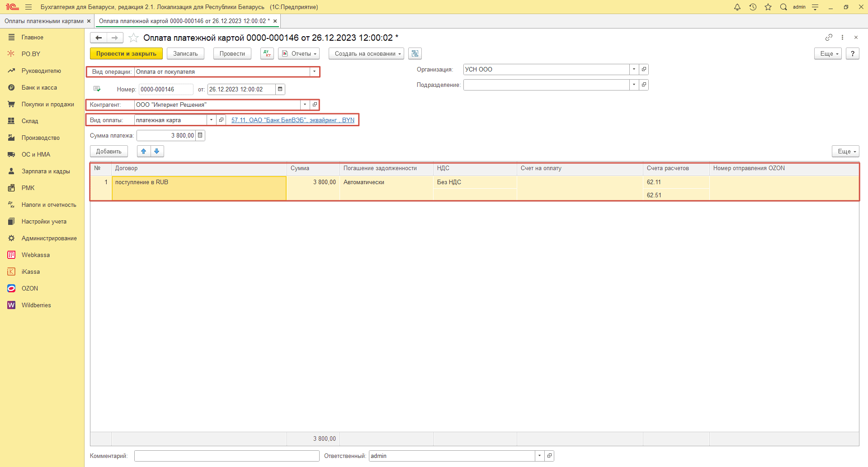Go forward with right arrow button
The image size is (868, 467).
click(115, 38)
